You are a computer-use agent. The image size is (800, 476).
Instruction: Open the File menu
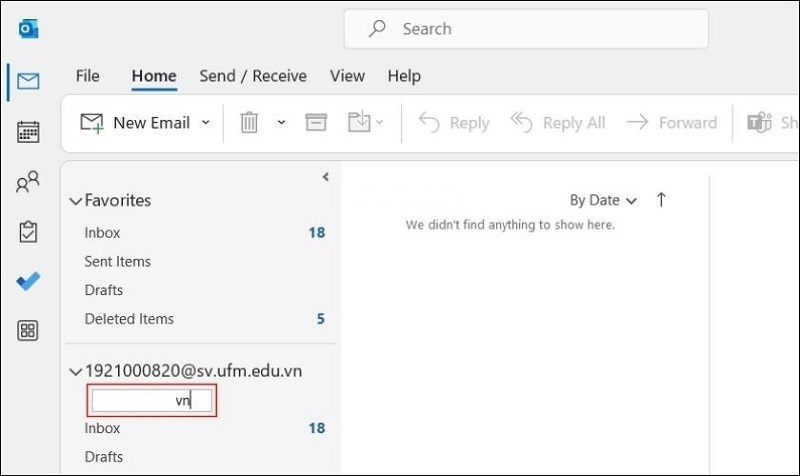(x=88, y=76)
